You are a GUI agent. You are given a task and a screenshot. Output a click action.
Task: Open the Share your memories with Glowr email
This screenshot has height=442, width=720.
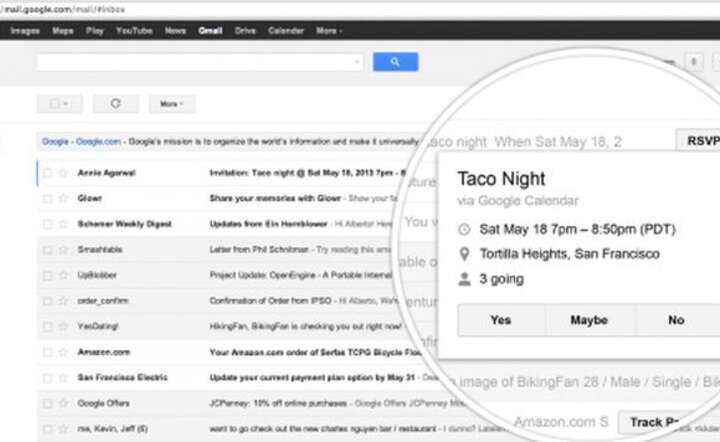(275, 198)
